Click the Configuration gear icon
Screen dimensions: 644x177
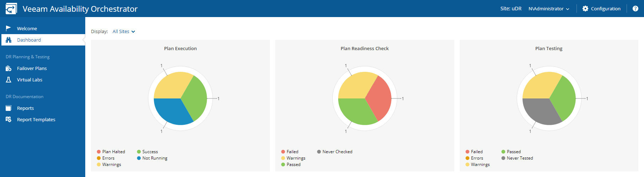point(585,9)
